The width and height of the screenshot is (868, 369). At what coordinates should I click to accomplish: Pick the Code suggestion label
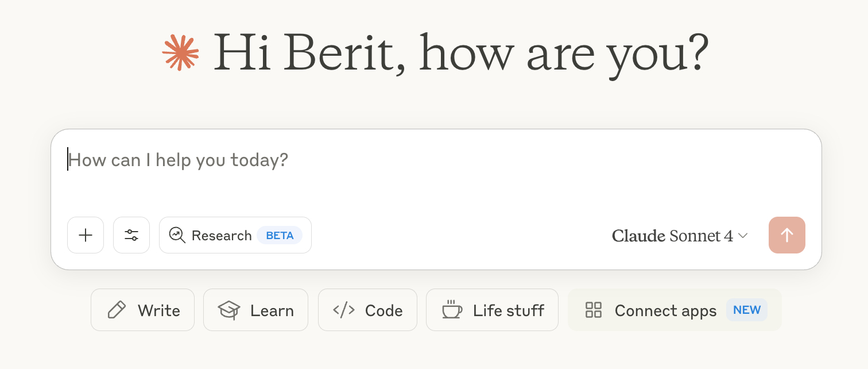(383, 310)
